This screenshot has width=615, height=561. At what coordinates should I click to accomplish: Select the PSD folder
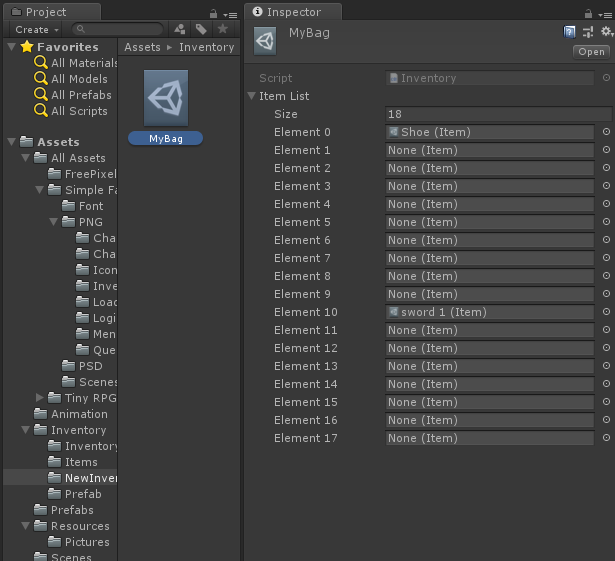(x=82, y=366)
